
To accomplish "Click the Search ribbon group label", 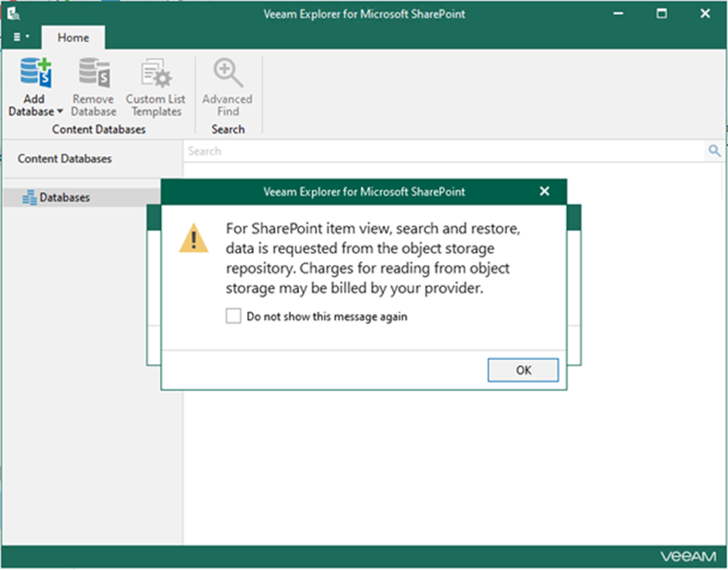I will click(x=228, y=129).
